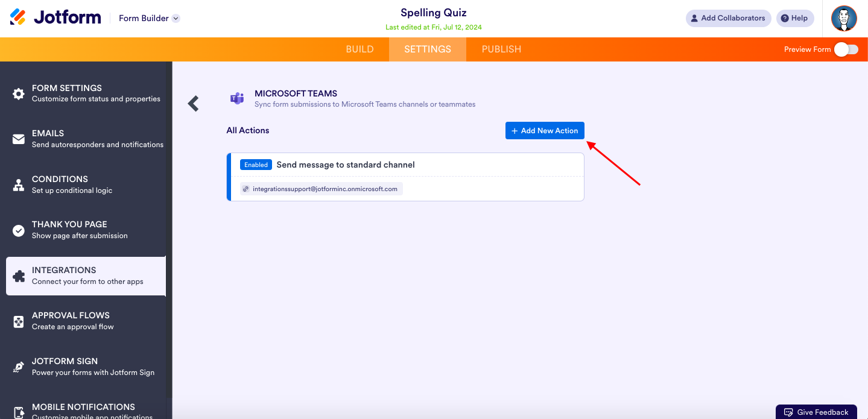
Task: Click the Form Settings gear icon
Action: (19, 93)
